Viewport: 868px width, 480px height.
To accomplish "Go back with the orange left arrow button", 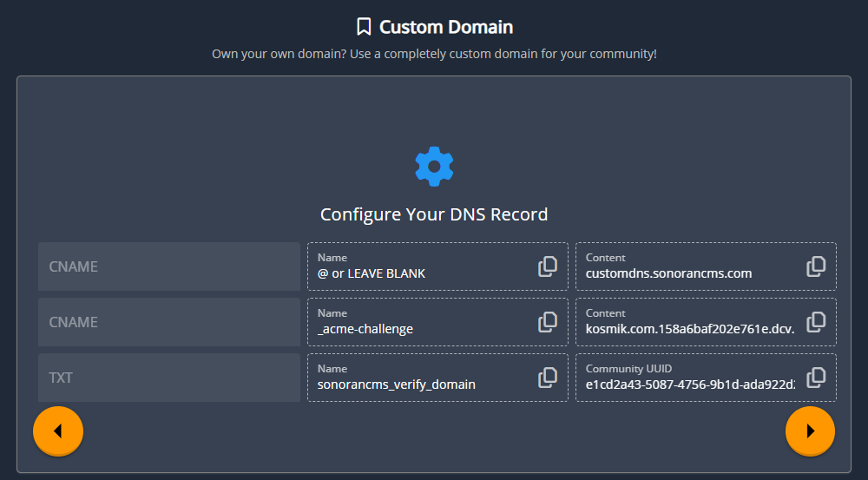I will (x=58, y=431).
